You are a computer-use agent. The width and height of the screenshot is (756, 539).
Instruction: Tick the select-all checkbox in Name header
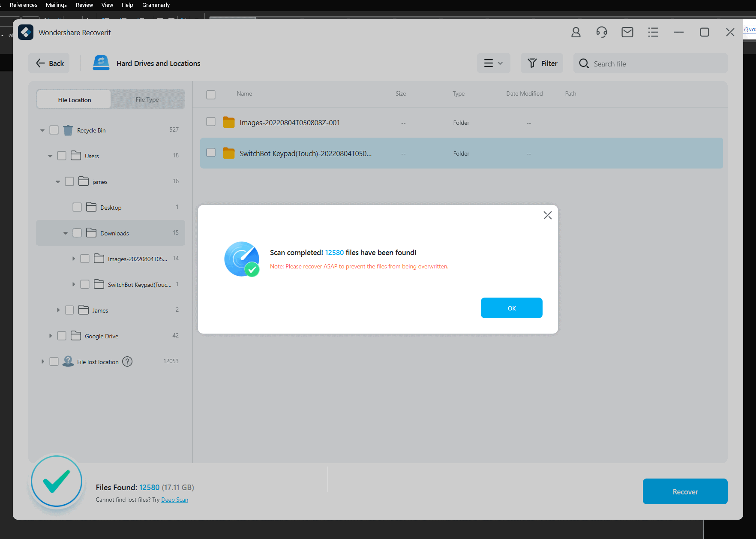(211, 94)
